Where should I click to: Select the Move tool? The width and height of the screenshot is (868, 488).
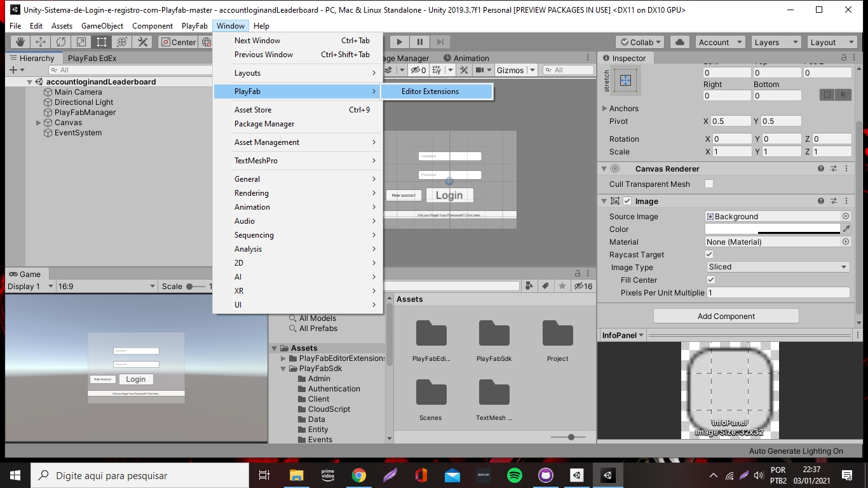pyautogui.click(x=40, y=42)
